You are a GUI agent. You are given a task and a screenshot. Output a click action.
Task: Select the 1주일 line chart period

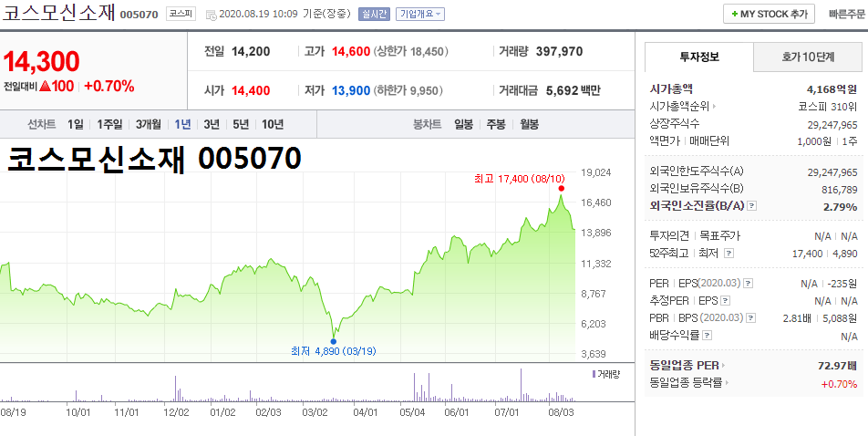click(x=109, y=125)
